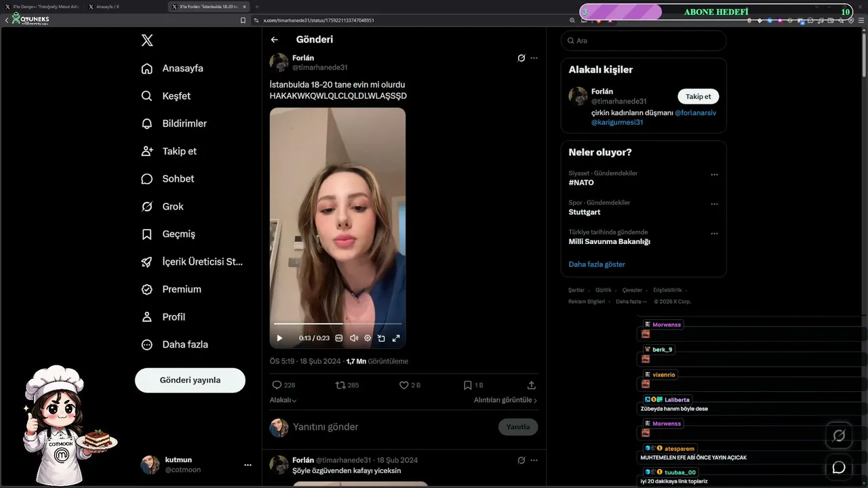Click the Grok icon on the reply post
The image size is (868, 488).
point(521,460)
